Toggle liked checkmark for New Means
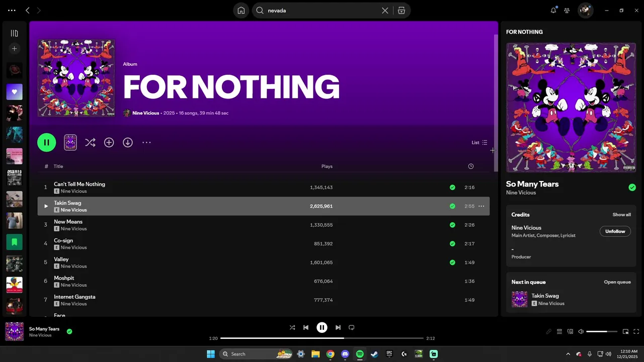Image resolution: width=644 pixels, height=362 pixels. click(x=452, y=225)
